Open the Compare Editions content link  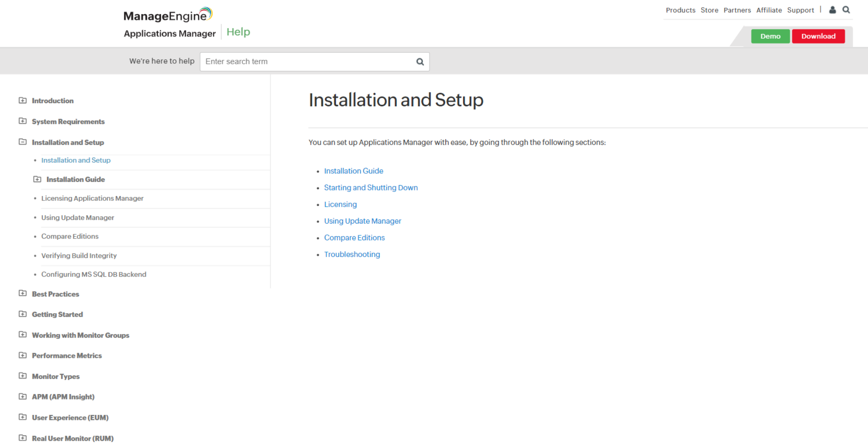[x=354, y=238]
